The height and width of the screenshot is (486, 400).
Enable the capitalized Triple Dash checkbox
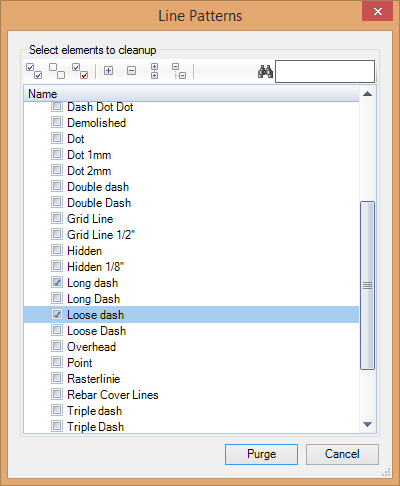[57, 426]
